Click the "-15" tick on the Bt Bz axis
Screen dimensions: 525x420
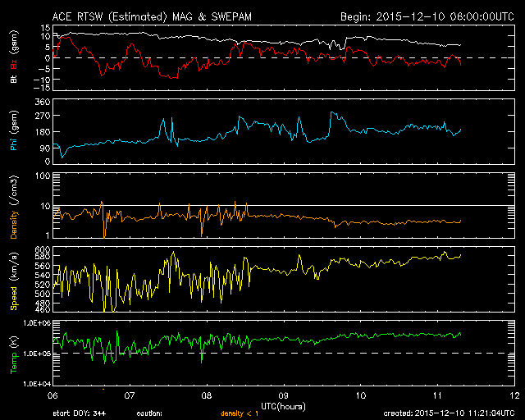42,88
